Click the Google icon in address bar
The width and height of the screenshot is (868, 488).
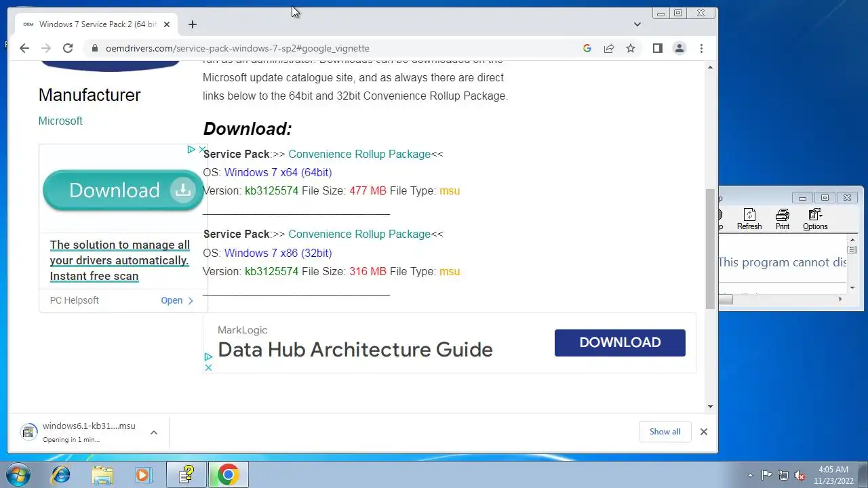pos(587,48)
